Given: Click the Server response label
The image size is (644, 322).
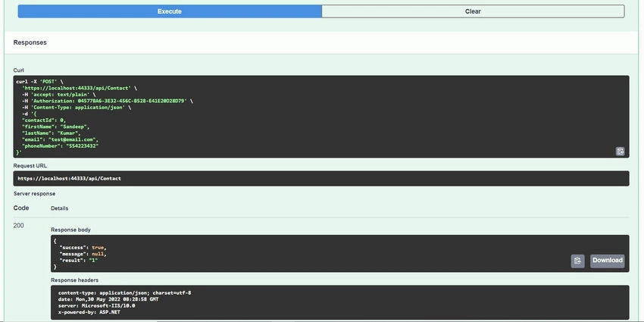Looking at the screenshot, I should (x=35, y=193).
